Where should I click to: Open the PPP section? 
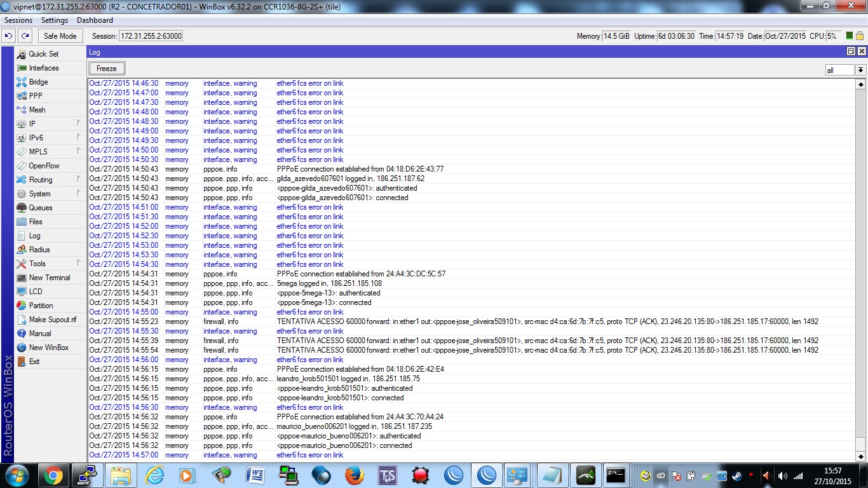click(36, 96)
